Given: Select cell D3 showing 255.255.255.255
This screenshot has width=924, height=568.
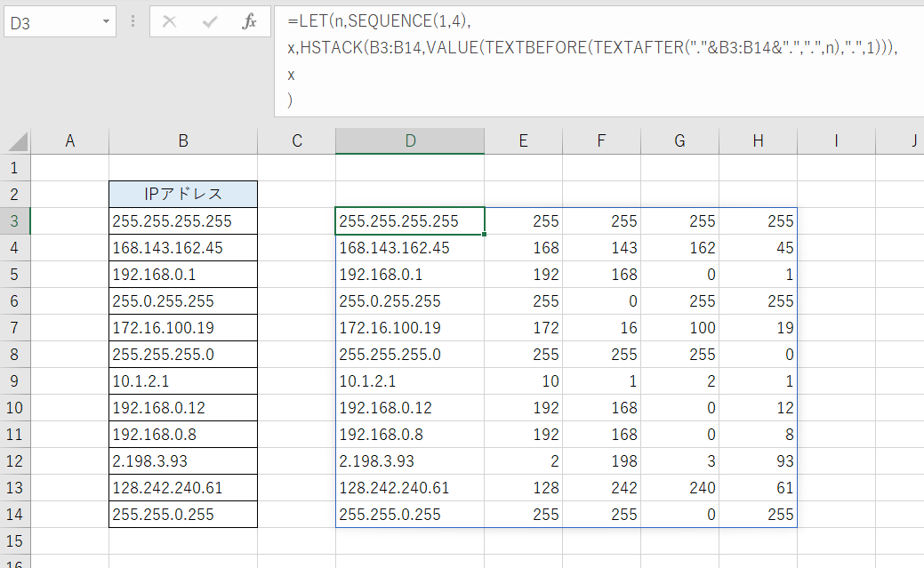Looking at the screenshot, I should 409,220.
